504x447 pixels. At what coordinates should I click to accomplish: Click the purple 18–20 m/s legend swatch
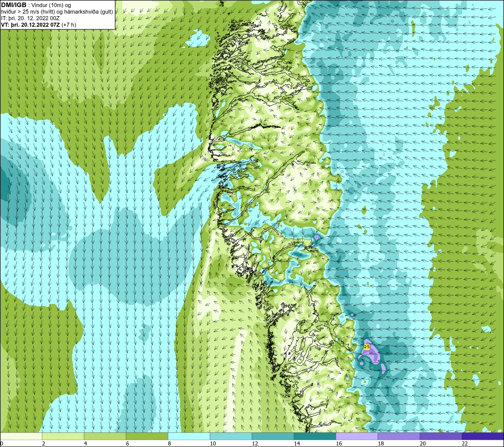399,436
